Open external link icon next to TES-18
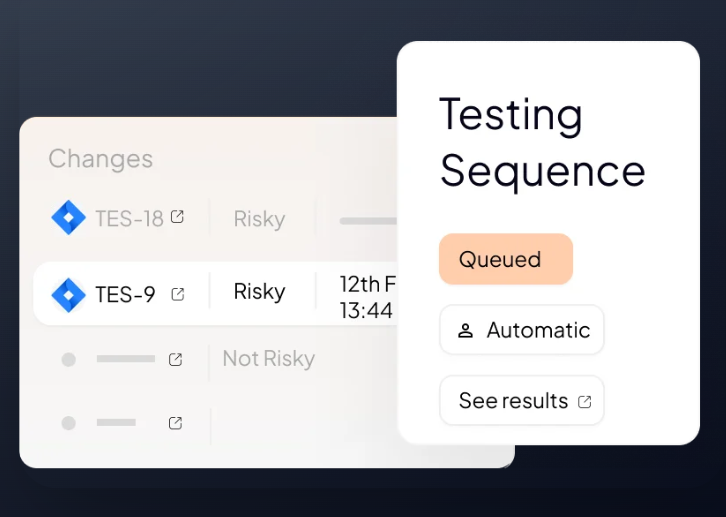 (x=177, y=217)
